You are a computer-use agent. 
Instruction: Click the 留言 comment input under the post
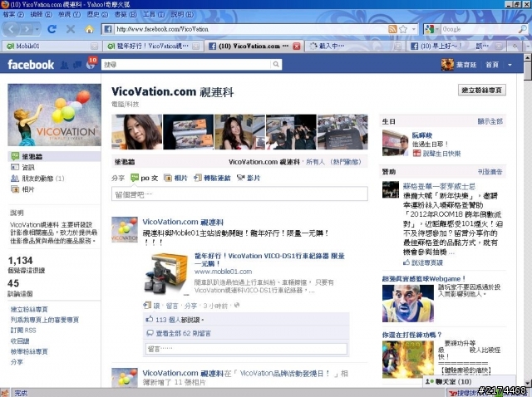[246, 349]
